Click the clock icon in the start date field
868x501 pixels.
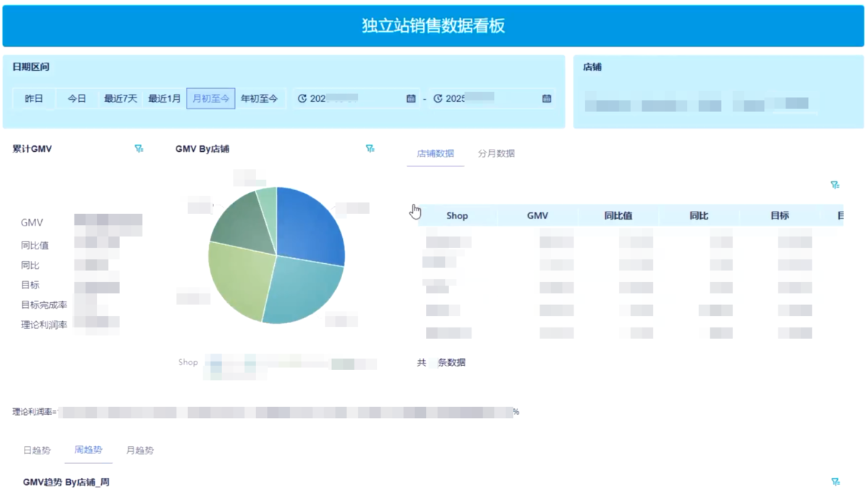[302, 99]
